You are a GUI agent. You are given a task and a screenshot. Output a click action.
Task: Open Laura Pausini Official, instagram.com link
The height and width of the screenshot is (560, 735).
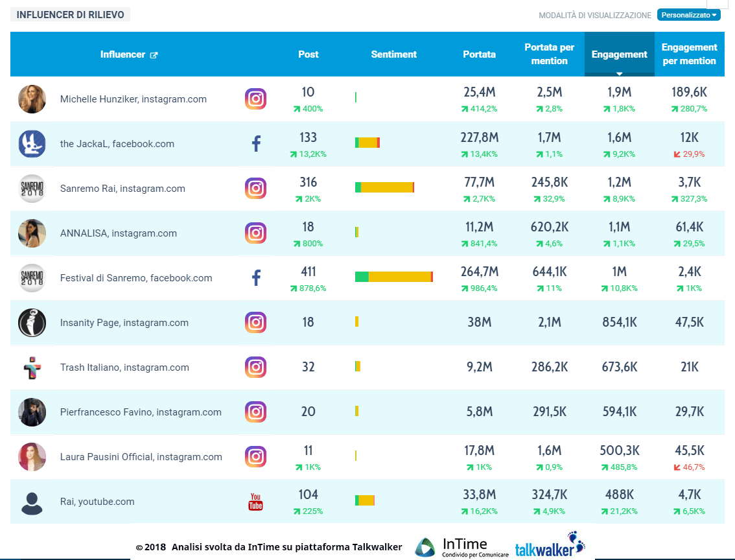tap(141, 457)
